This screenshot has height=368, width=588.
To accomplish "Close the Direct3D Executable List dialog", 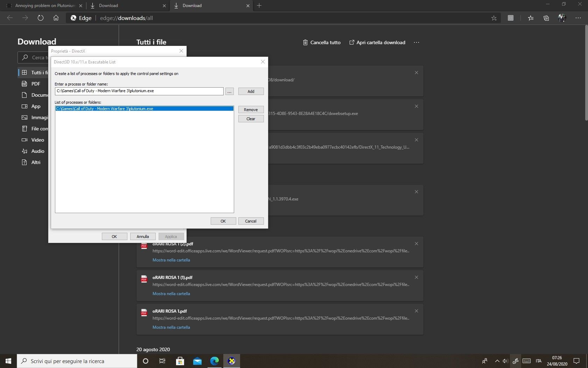I will [x=263, y=62].
